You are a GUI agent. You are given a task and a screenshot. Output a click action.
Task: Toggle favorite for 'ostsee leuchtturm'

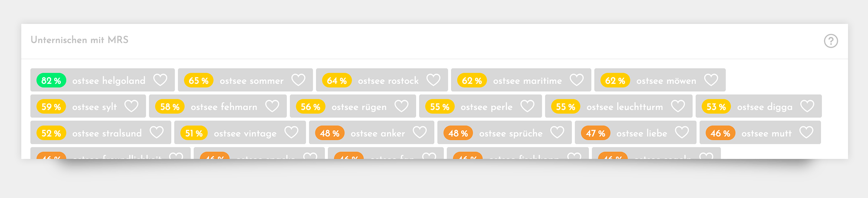tap(678, 106)
